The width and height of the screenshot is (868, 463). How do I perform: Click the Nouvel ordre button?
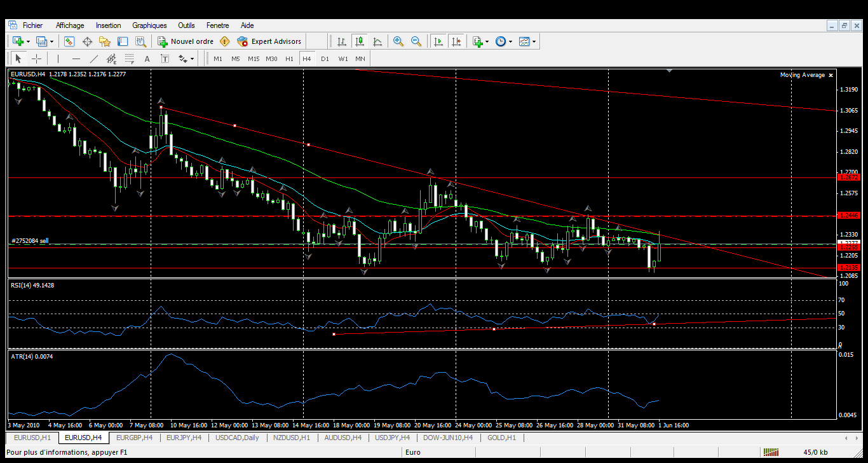pos(186,41)
